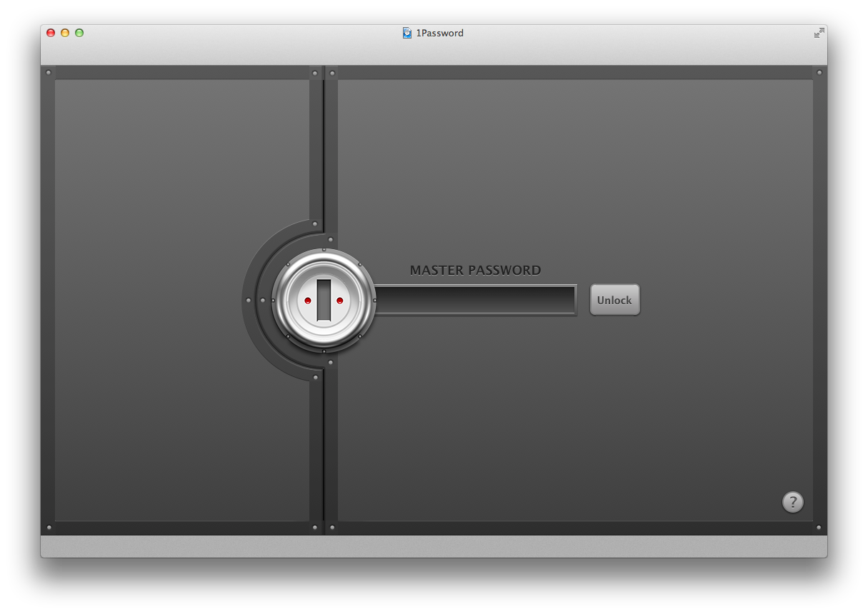The height and width of the screenshot is (614, 868).
Task: Toggle full screen with the arrows icon
Action: point(819,33)
